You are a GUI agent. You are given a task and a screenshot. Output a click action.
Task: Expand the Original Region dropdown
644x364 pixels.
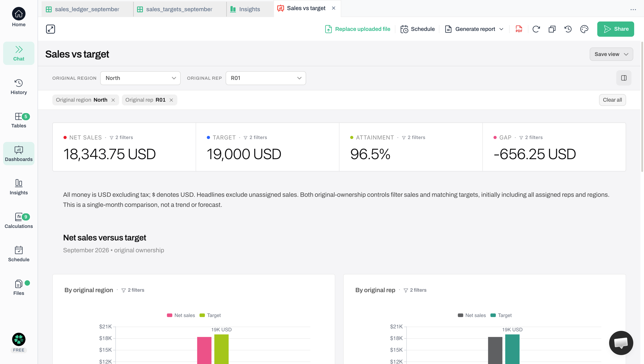140,78
